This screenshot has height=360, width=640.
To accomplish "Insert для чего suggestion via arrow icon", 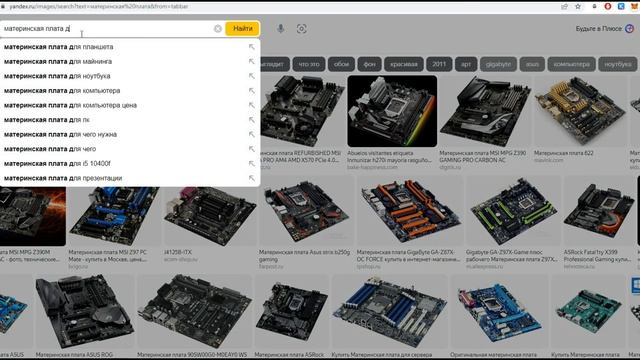I will click(251, 149).
